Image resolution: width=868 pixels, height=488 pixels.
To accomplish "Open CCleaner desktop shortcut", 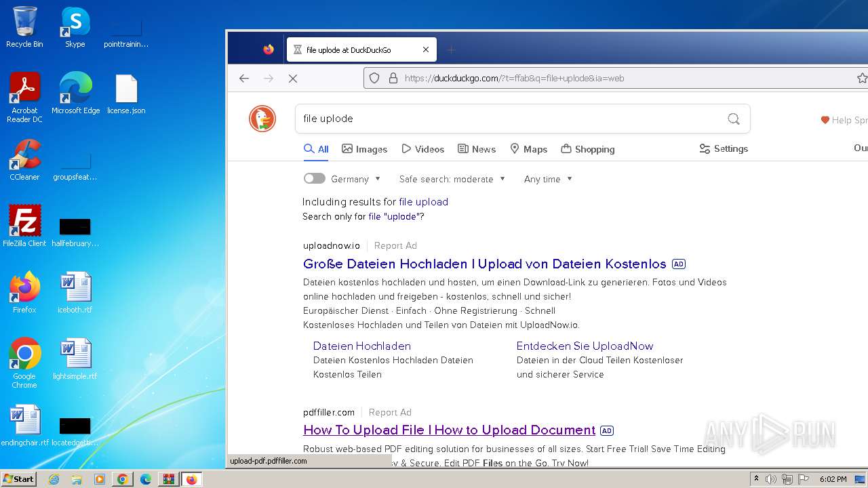I will coord(24,160).
